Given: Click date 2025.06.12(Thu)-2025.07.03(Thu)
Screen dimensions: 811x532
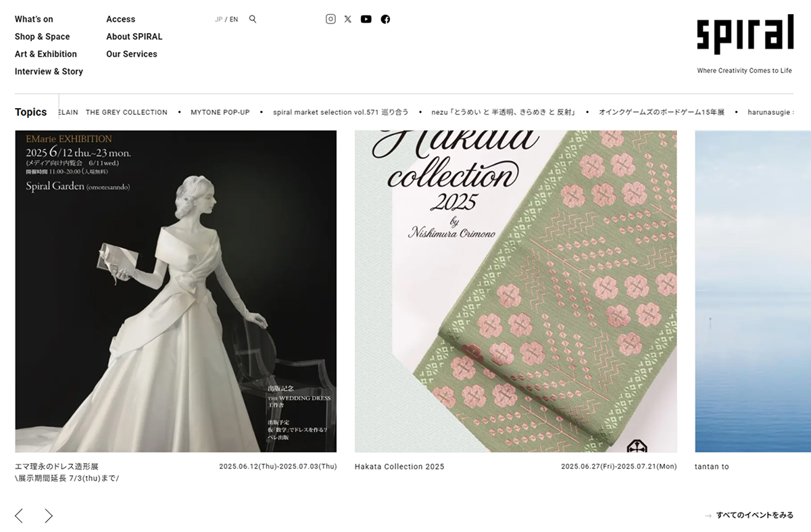Looking at the screenshot, I should pyautogui.click(x=278, y=466).
